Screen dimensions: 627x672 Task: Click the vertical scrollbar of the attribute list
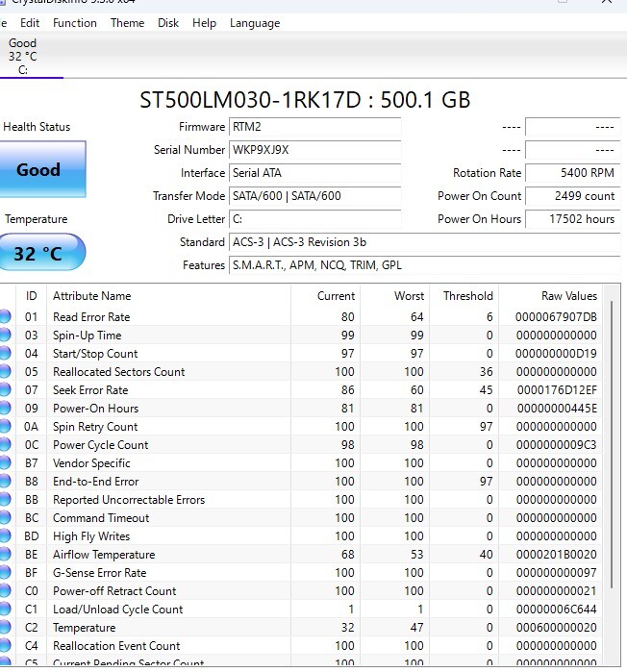(x=613, y=481)
